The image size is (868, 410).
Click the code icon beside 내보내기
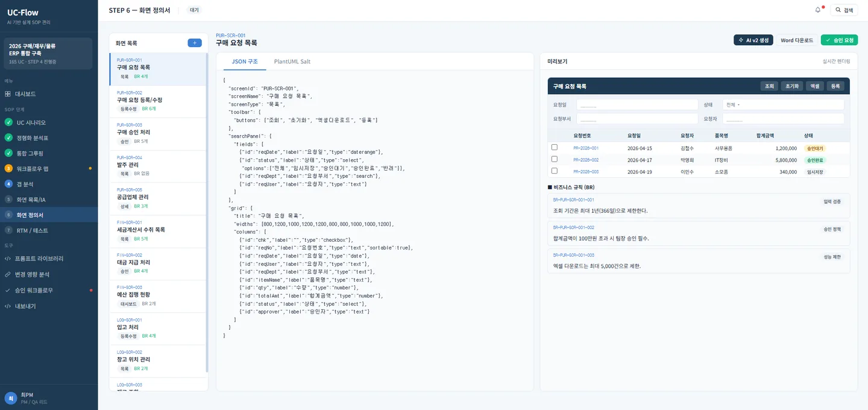click(x=8, y=306)
